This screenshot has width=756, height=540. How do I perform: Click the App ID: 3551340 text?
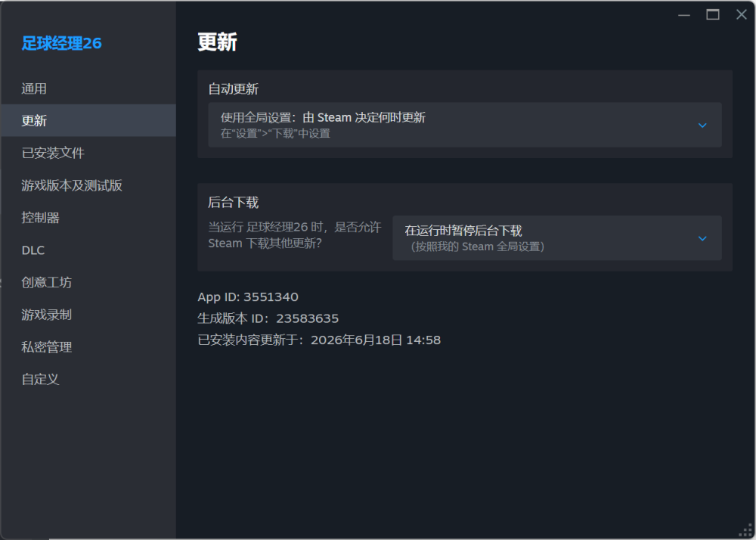(248, 297)
